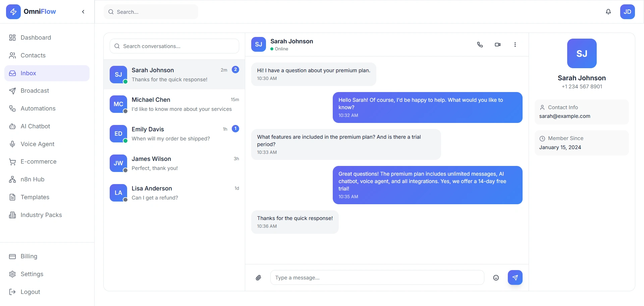Click the OmniFlow logo icon
Screen dimensions: 644x306
point(13,12)
